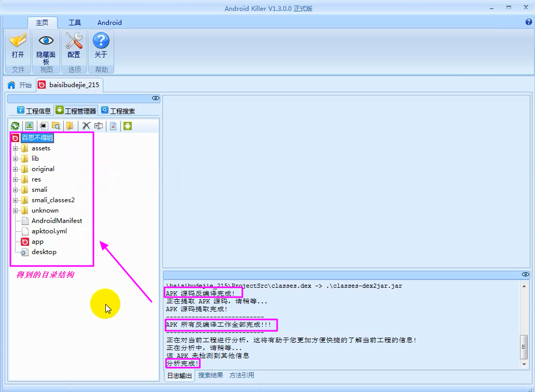Click the rename icon in project toolbar
This screenshot has width=535, height=392.
(99, 126)
